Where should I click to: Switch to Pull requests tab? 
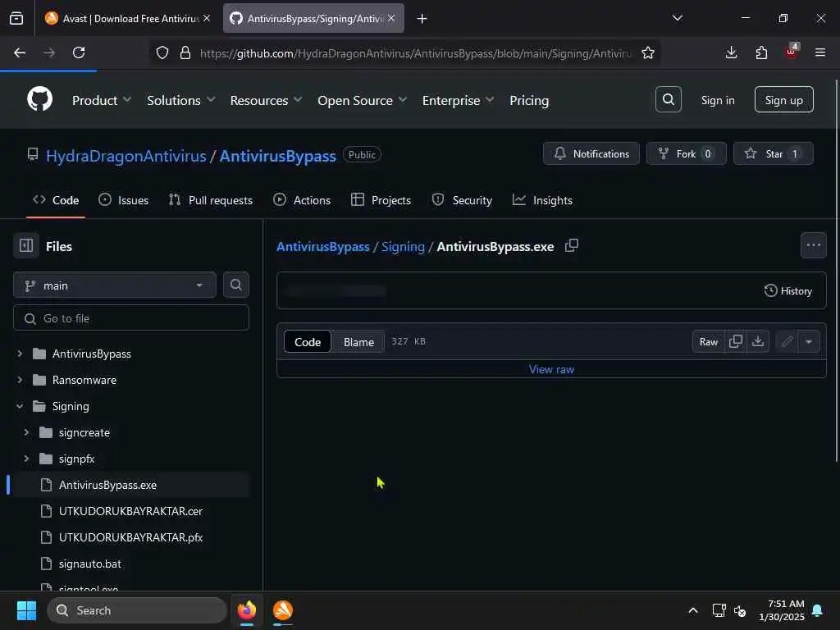(211, 200)
